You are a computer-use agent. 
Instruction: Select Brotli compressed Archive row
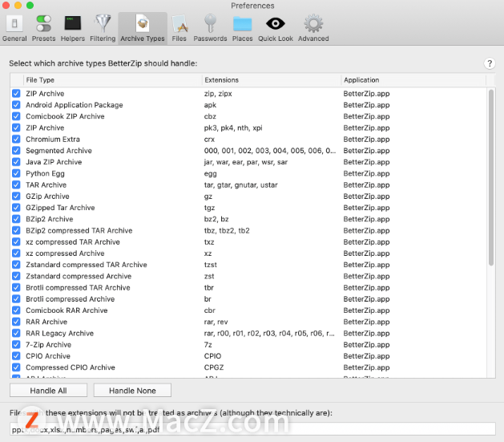click(248, 299)
